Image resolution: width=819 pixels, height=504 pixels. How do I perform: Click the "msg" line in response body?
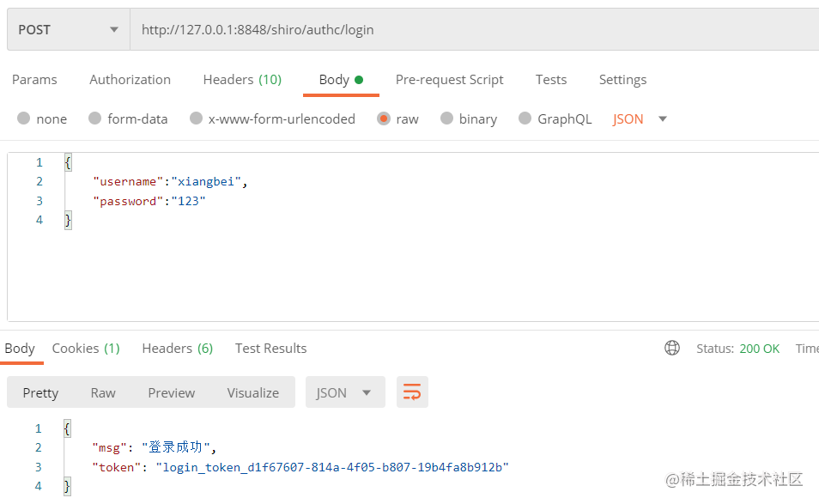[154, 447]
